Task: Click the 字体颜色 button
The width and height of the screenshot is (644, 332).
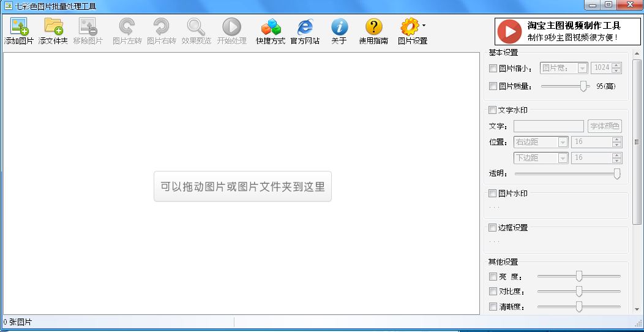Action: point(605,126)
